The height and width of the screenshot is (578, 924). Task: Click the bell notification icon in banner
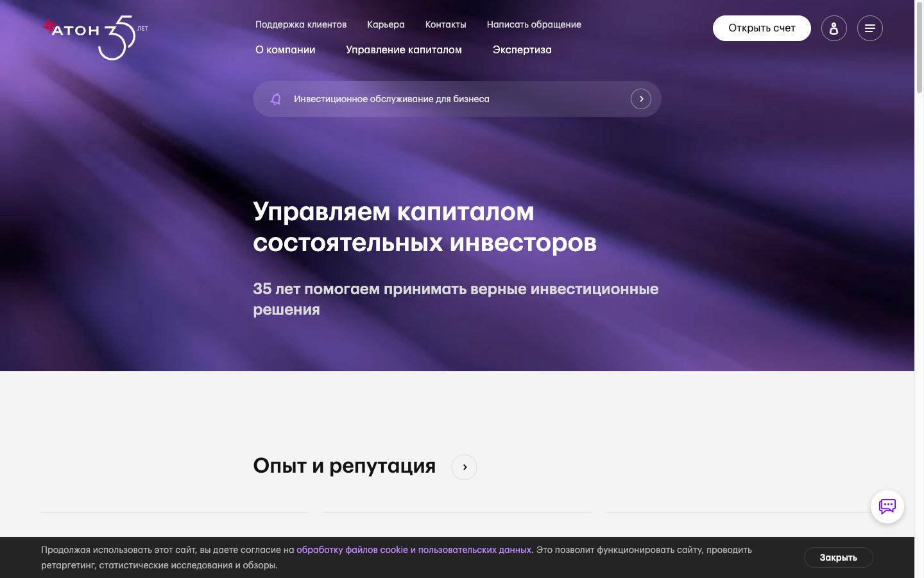coord(276,99)
